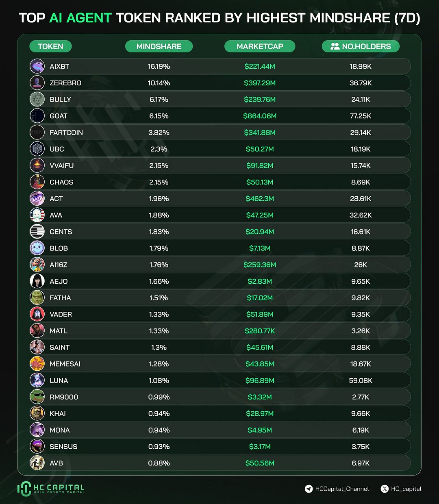Click the CENTS striped logo icon

[37, 232]
